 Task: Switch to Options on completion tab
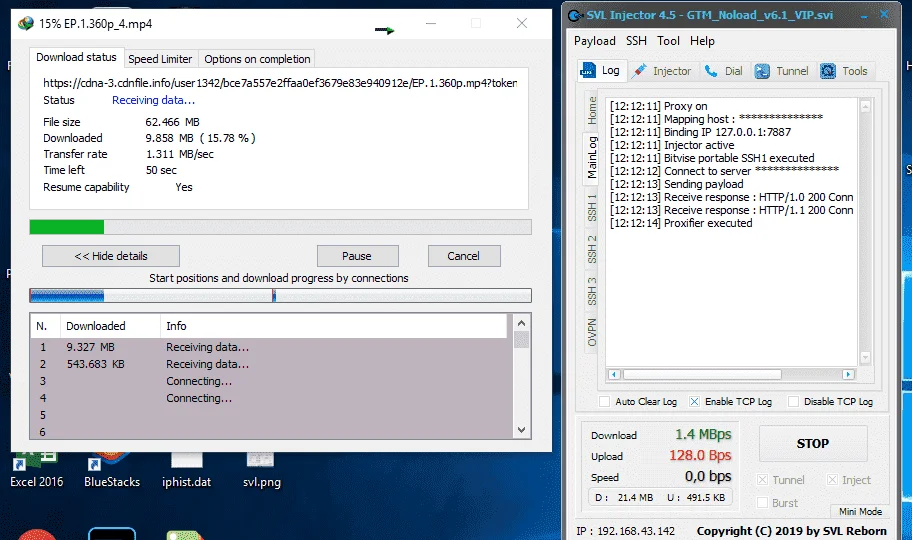[x=257, y=59]
